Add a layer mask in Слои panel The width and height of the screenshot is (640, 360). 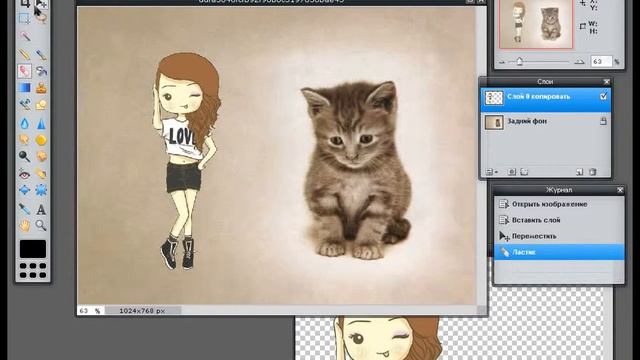(x=512, y=172)
